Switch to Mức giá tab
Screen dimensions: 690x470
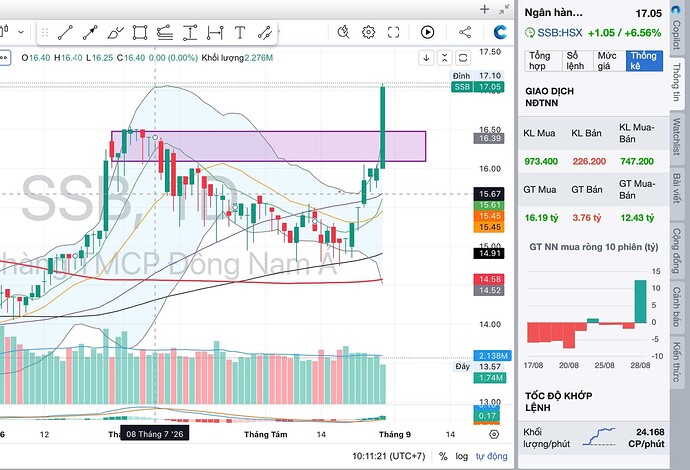[607, 61]
